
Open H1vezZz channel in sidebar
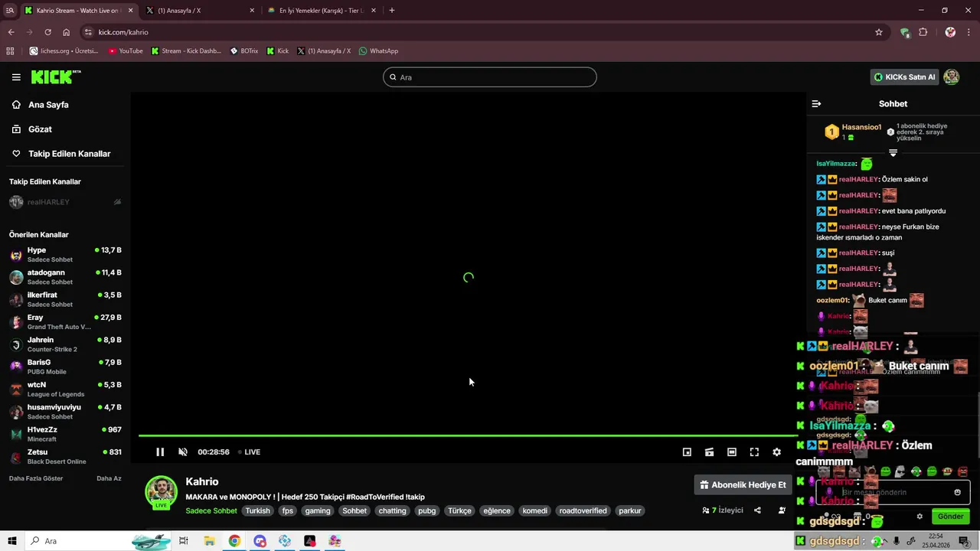pyautogui.click(x=65, y=434)
